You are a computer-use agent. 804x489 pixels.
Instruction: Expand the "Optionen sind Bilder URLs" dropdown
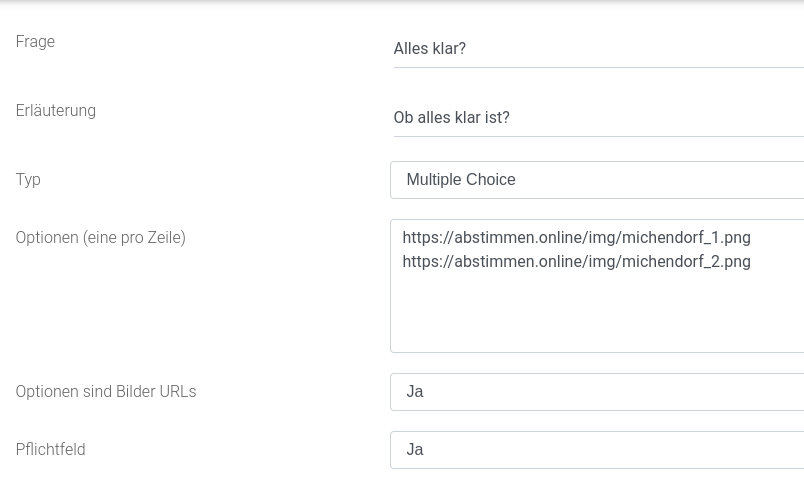click(598, 392)
